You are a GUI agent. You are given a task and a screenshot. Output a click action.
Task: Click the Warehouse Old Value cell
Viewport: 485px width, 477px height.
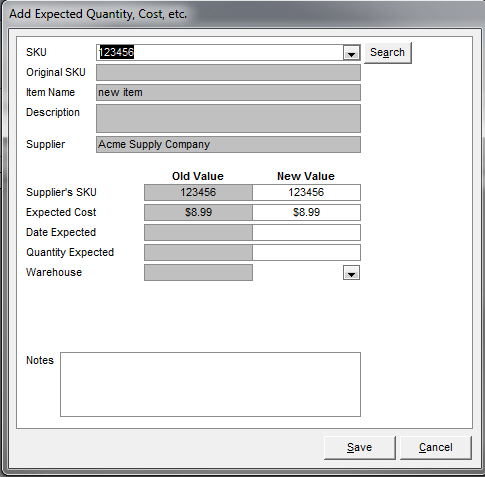[x=198, y=272]
